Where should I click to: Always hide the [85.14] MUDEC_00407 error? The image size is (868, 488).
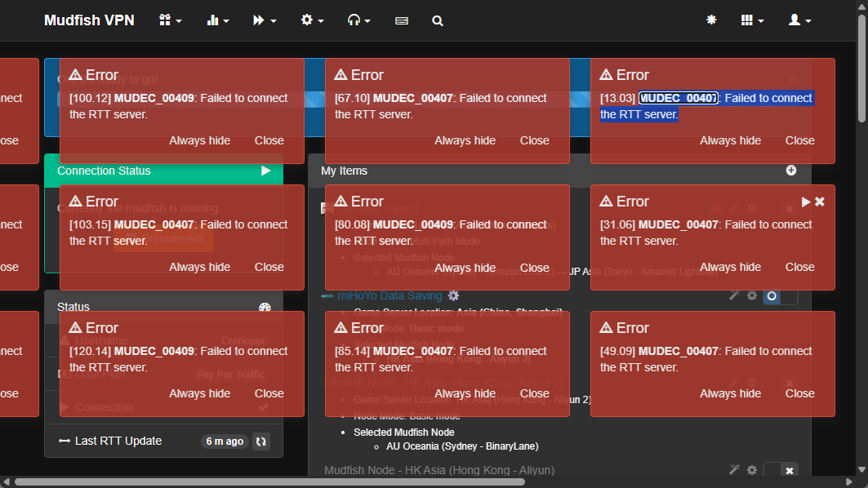[x=465, y=393]
